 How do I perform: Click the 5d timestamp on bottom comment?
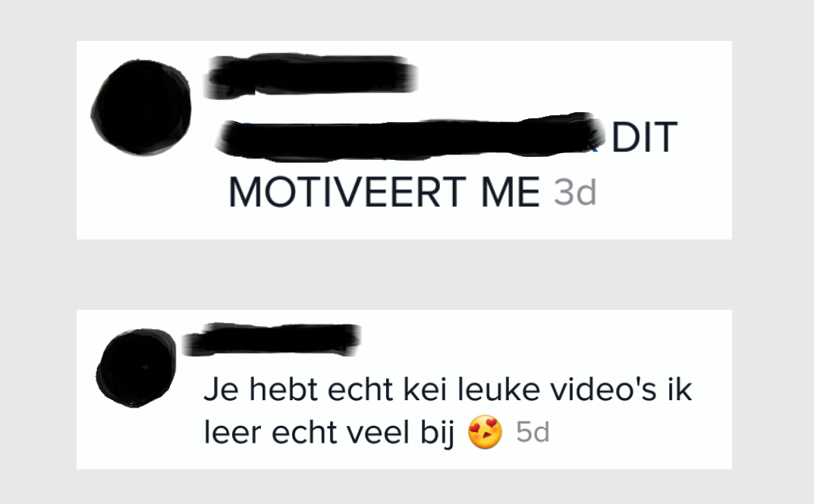(x=533, y=432)
